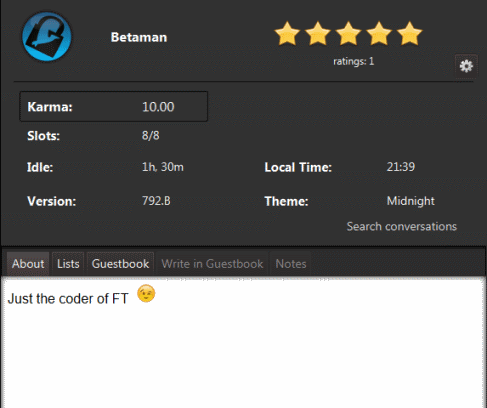Rate with the third star
The width and height of the screenshot is (487, 408).
coord(348,33)
